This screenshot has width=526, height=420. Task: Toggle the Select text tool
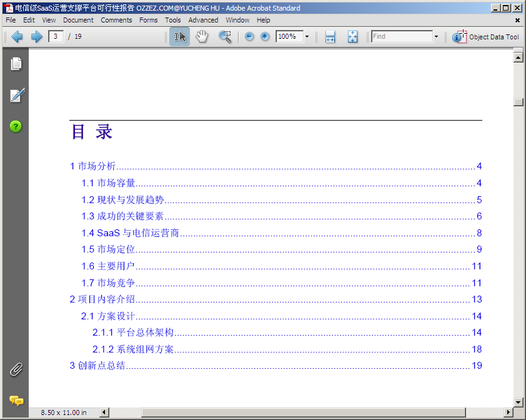click(180, 37)
